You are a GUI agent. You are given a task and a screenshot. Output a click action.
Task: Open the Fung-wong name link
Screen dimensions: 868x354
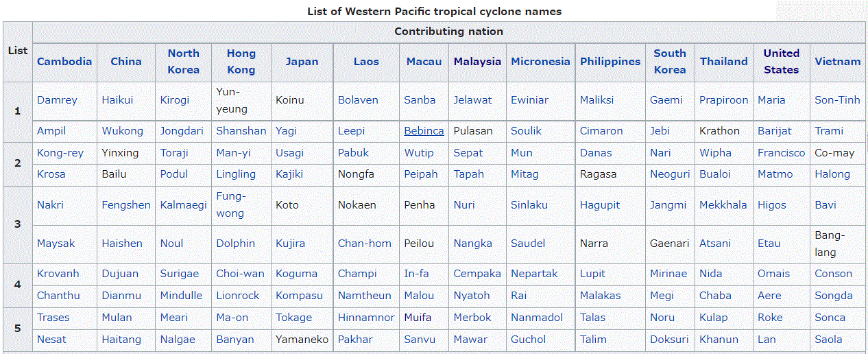[230, 205]
